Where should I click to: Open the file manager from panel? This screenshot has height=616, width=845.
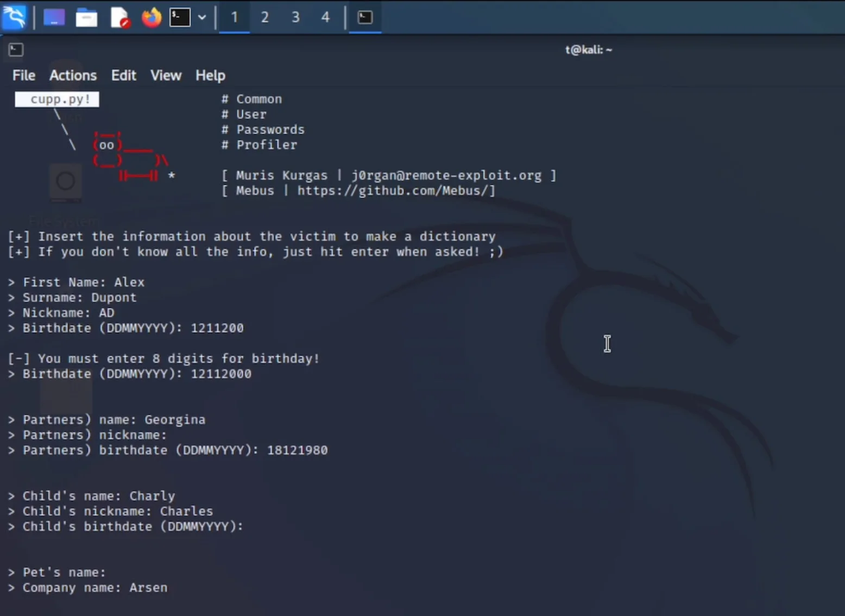pyautogui.click(x=86, y=18)
